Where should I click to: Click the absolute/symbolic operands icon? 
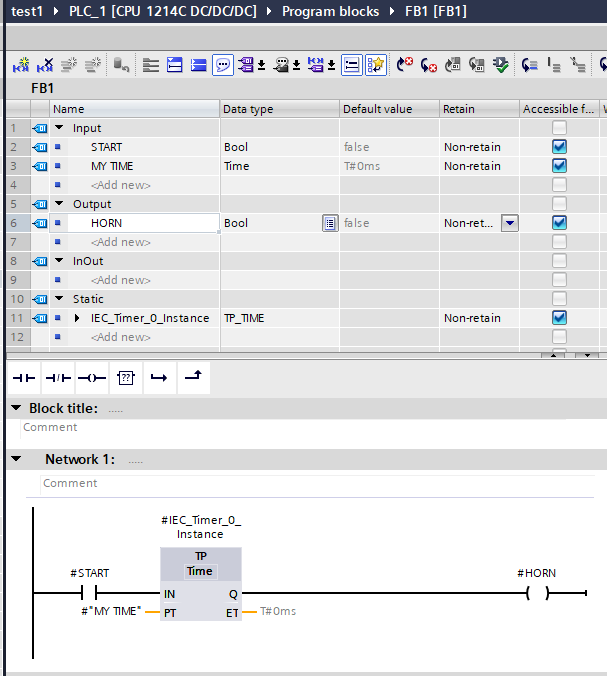coord(246,65)
